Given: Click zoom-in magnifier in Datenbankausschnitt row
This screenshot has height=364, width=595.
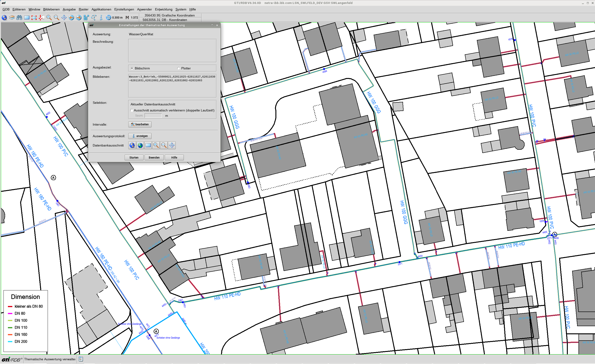Looking at the screenshot, I should coord(156,145).
